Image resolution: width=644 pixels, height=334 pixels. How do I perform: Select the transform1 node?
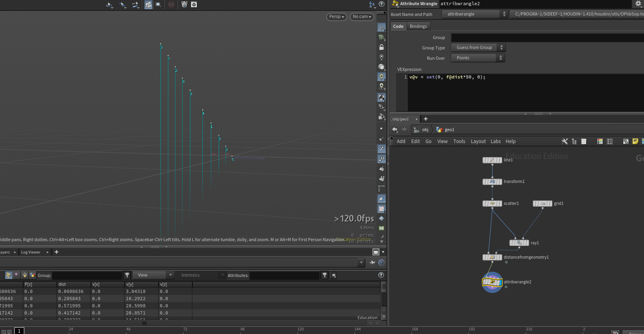(492, 182)
